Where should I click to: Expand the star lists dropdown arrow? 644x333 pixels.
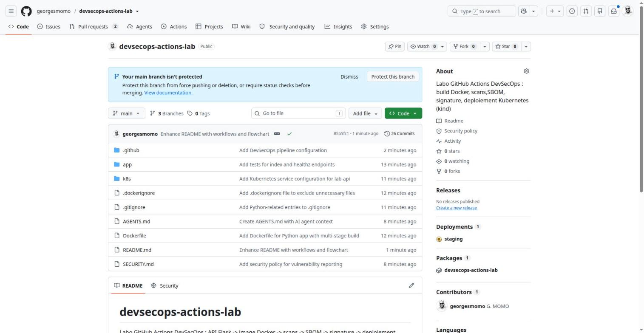click(526, 46)
